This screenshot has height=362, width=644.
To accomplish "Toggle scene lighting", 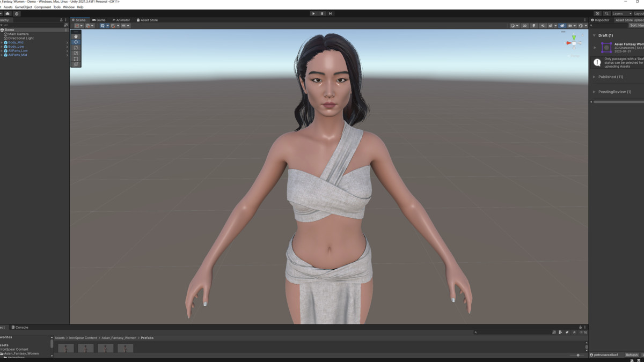I will coord(533,26).
